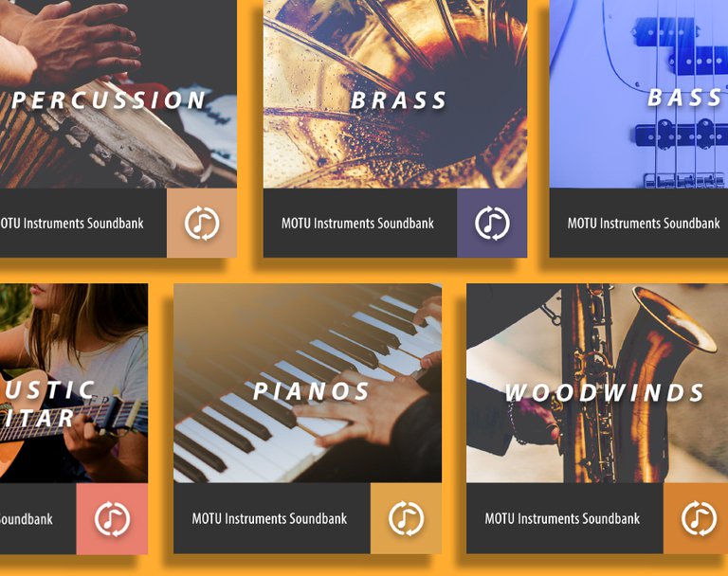Open the Acoustic Guitar thumbnail
This screenshot has height=576, width=728.
click(74, 384)
